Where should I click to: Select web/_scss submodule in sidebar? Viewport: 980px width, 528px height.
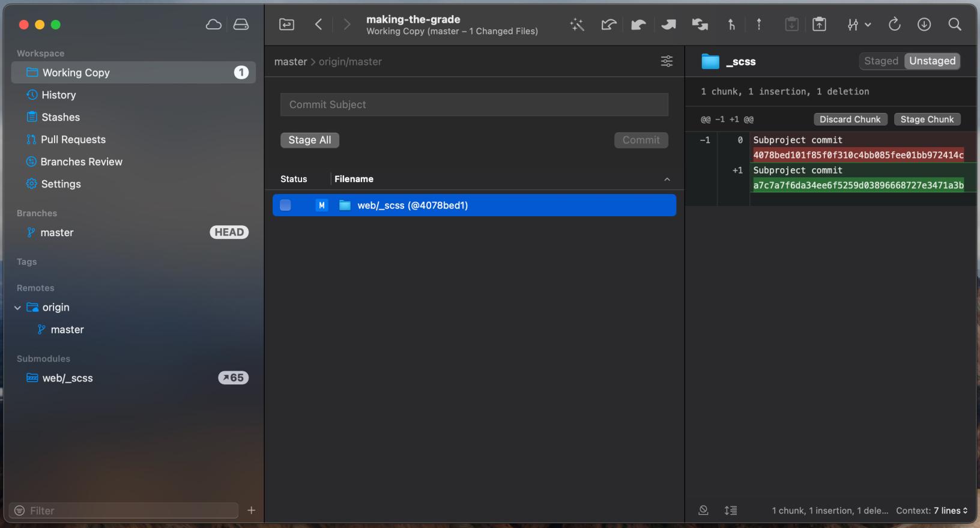tap(133, 378)
